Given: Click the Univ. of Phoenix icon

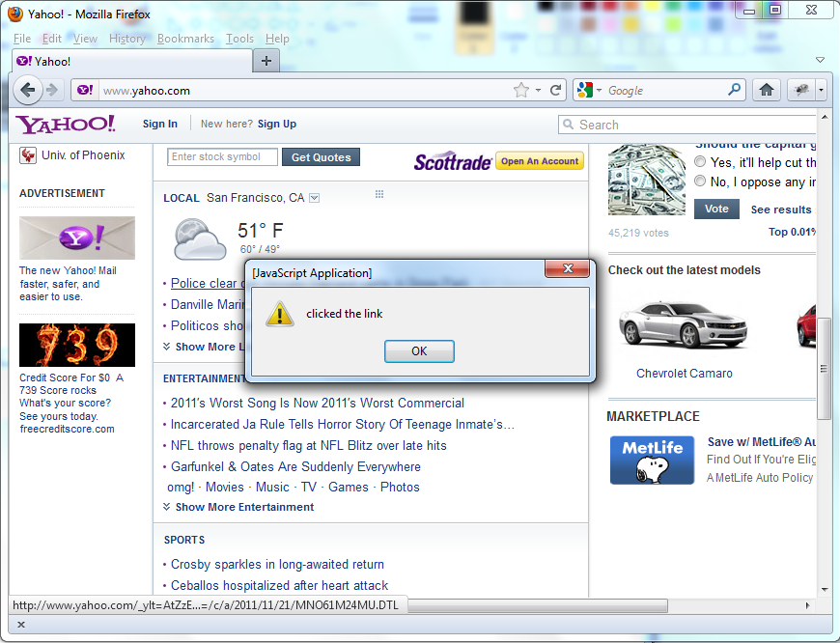Looking at the screenshot, I should (x=28, y=155).
